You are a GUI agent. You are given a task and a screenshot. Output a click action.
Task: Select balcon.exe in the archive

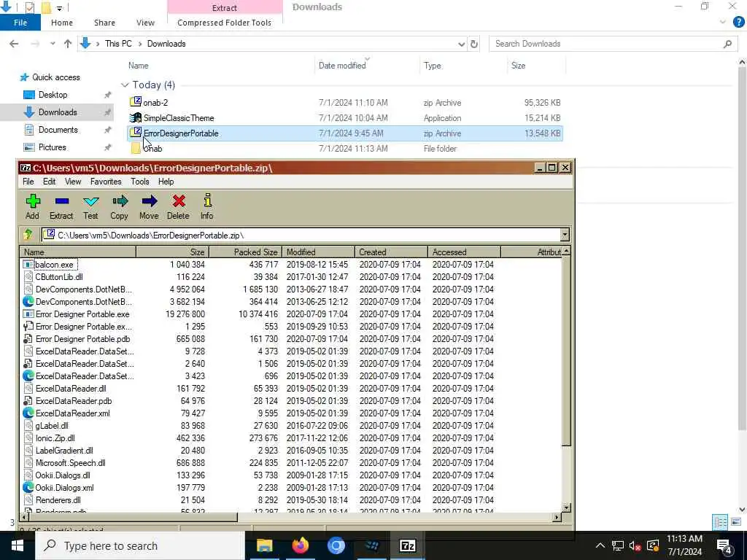pos(54,264)
